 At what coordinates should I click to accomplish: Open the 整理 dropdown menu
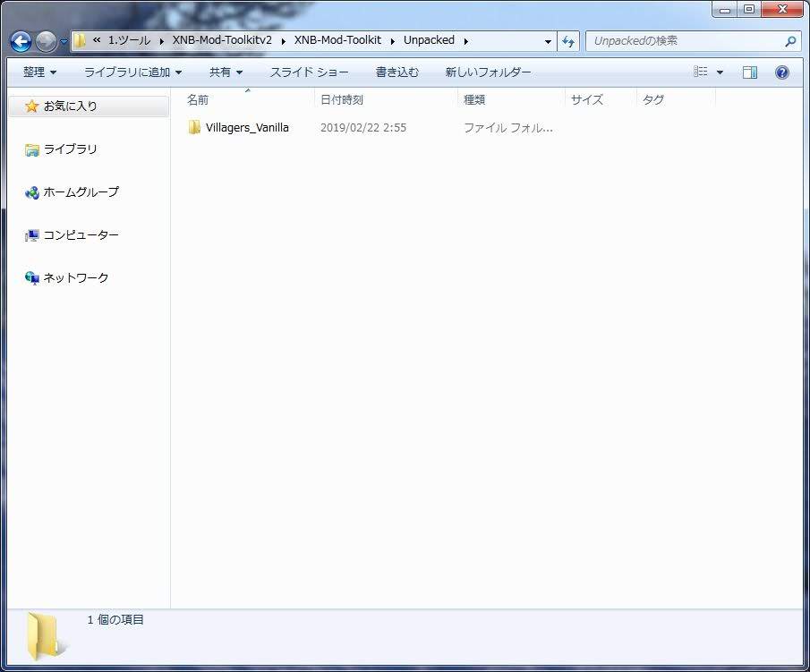[x=39, y=72]
